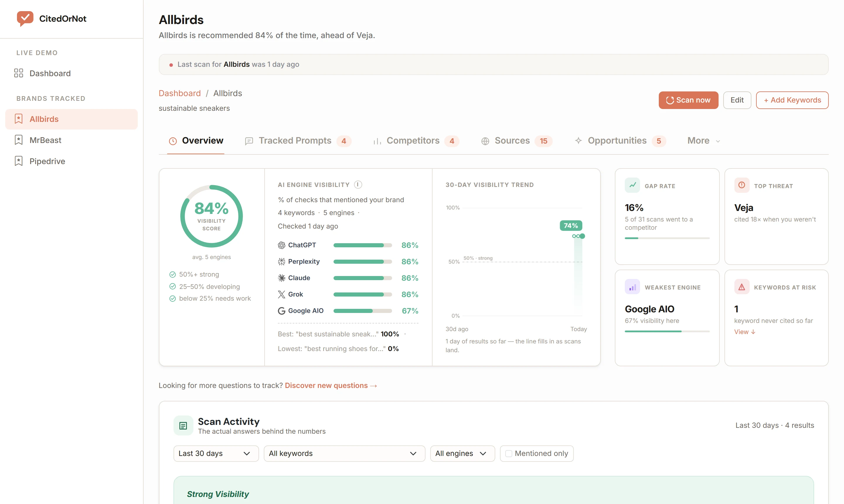This screenshot has height=504, width=844.
Task: Open the Discover new questions link
Action: pyautogui.click(x=331, y=385)
